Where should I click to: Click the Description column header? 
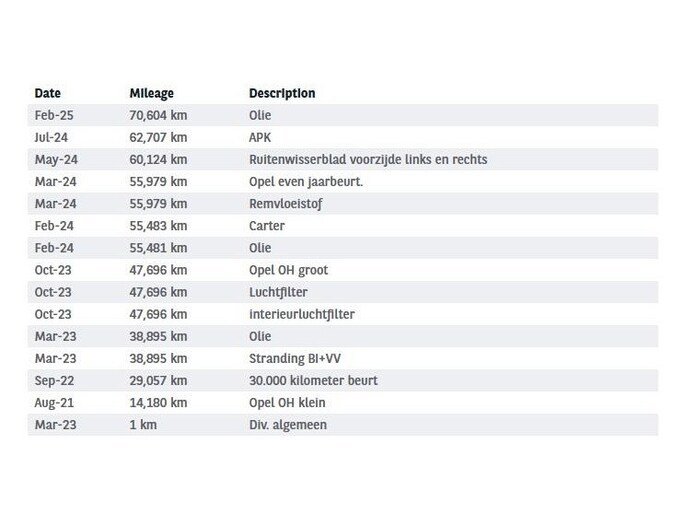(282, 93)
